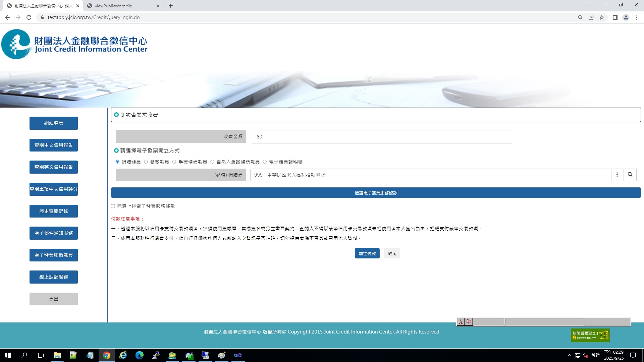Viewport: 644px width, 362px height.
Task: Click the accessibility 2.1 badge in footer
Action: tap(590, 335)
